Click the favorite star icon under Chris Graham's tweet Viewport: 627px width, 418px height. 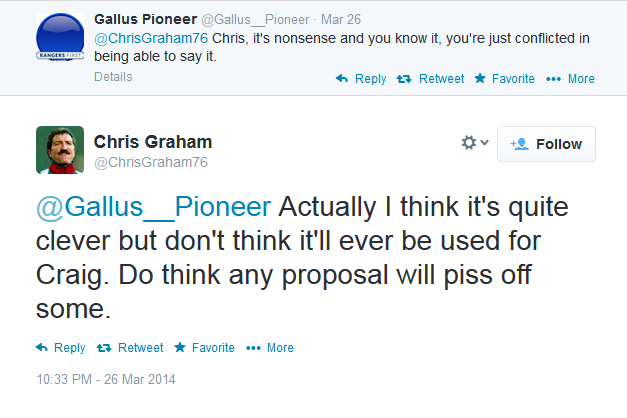[180, 347]
